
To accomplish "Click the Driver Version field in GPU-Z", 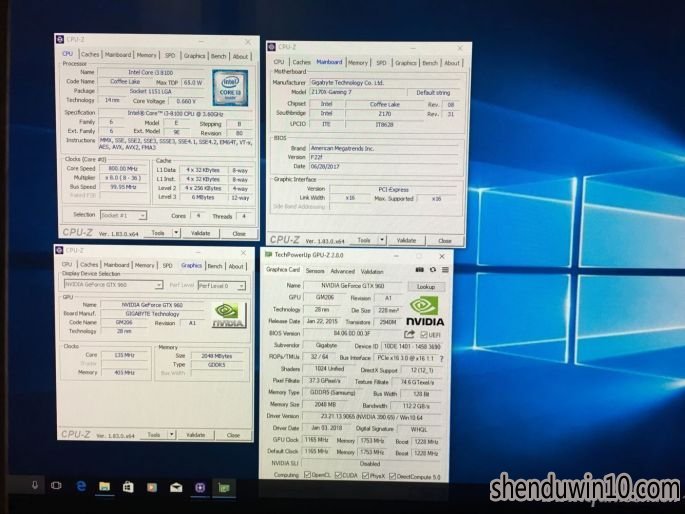I will (371, 417).
